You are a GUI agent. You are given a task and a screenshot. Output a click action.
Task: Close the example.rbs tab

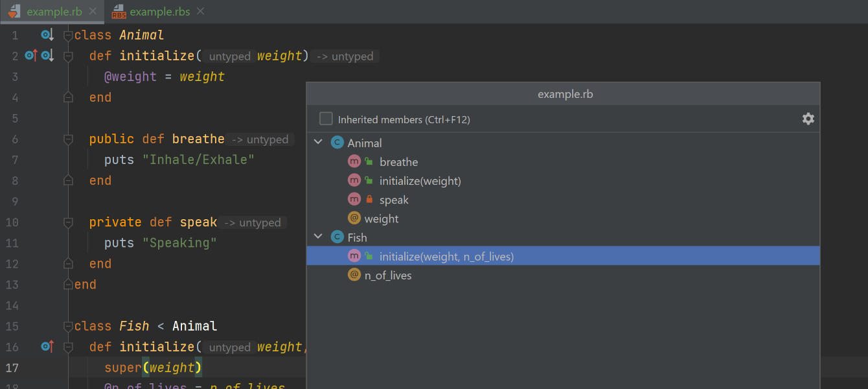point(201,12)
